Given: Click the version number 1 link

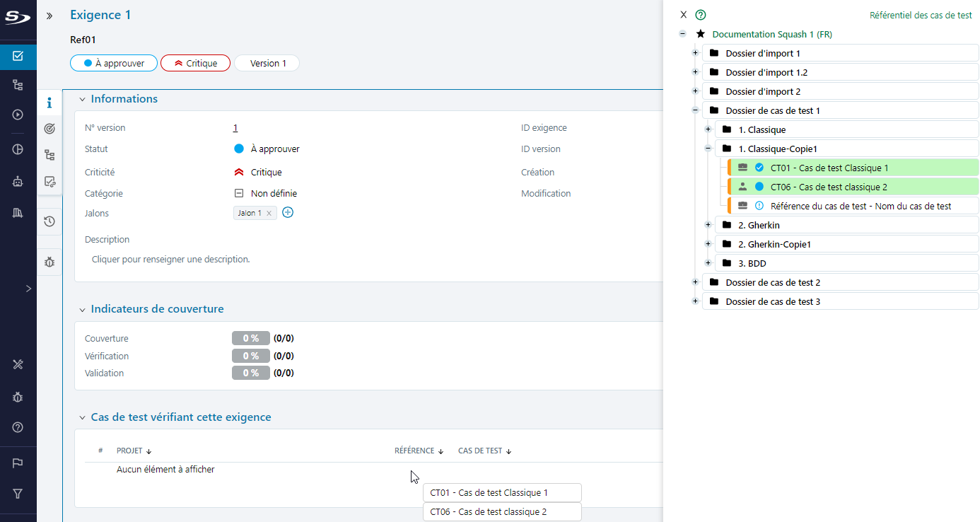Looking at the screenshot, I should click(235, 128).
